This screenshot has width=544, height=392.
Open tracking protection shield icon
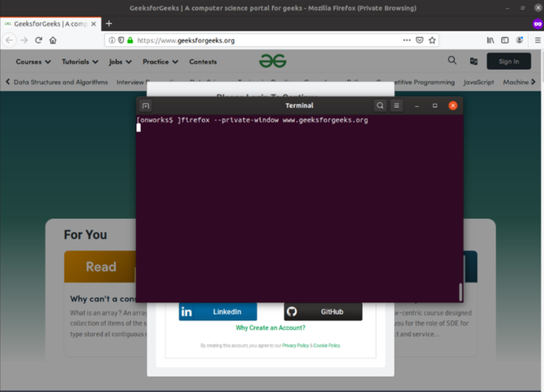pyautogui.click(x=120, y=40)
